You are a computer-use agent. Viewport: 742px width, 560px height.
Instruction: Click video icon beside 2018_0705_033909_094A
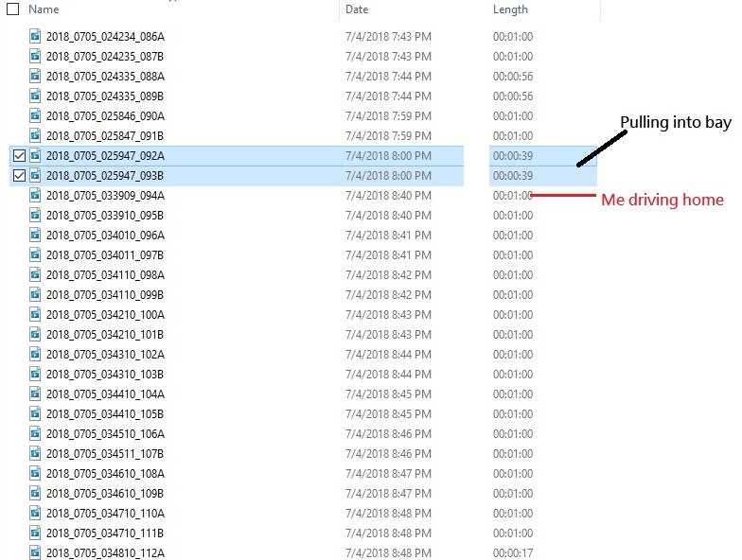click(36, 196)
